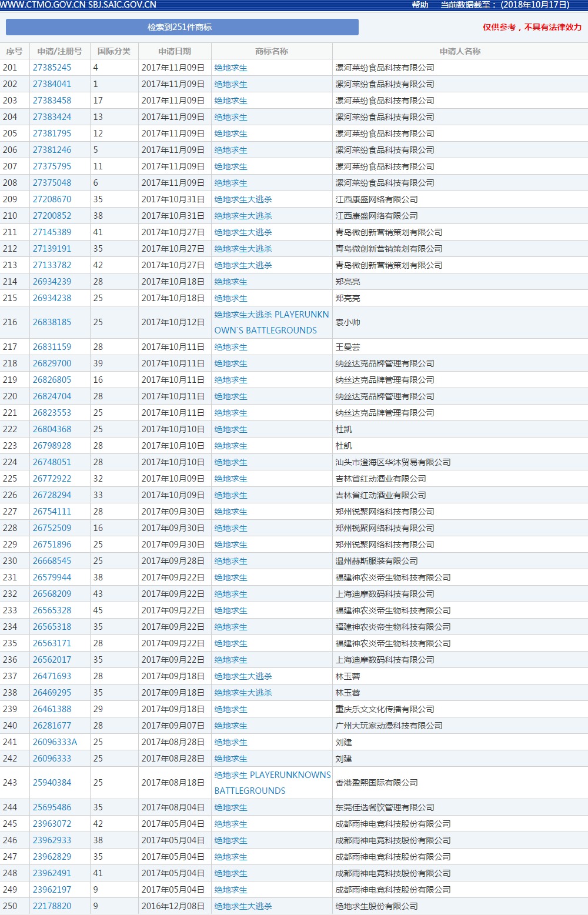The image size is (588, 915).
Task: Click applicant 王曼芸 in row 217
Action: (348, 347)
